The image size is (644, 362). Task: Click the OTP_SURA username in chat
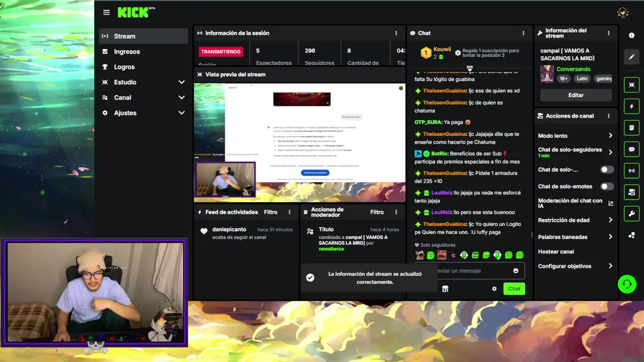click(428, 122)
